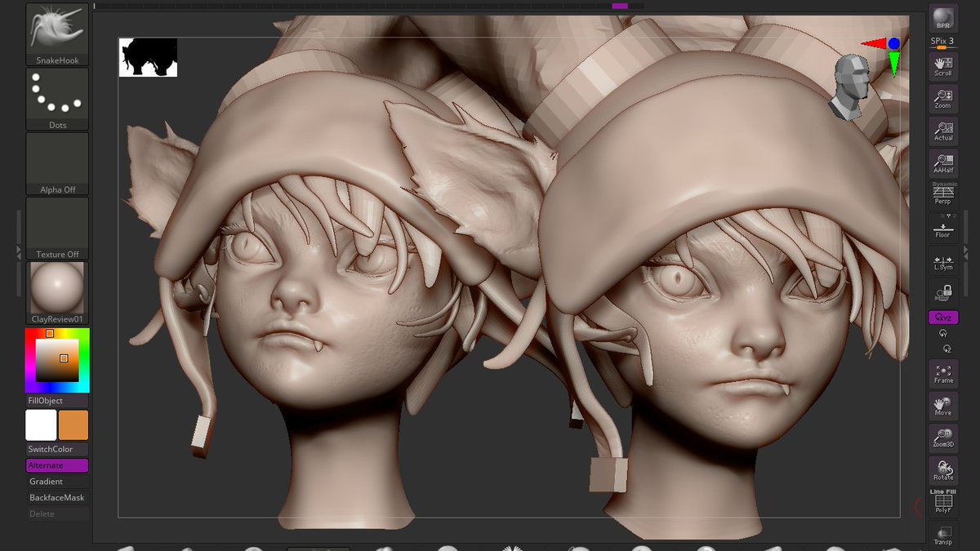Toggle the Floor grid
This screenshot has width=980, height=551.
click(943, 227)
